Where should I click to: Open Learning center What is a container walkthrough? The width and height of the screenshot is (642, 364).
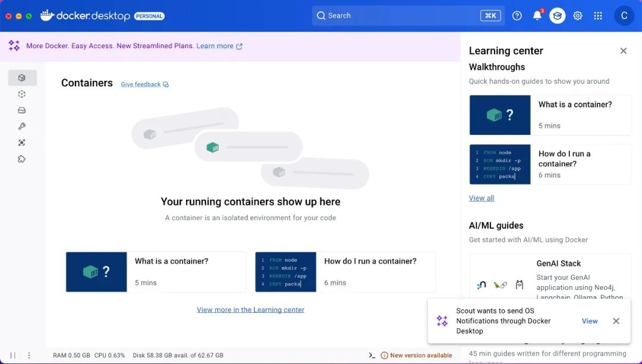pos(550,115)
